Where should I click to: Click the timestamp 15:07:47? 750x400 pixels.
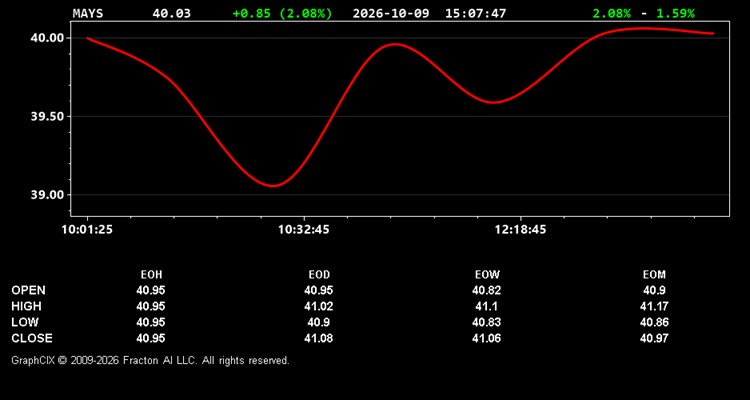pyautogui.click(x=475, y=13)
